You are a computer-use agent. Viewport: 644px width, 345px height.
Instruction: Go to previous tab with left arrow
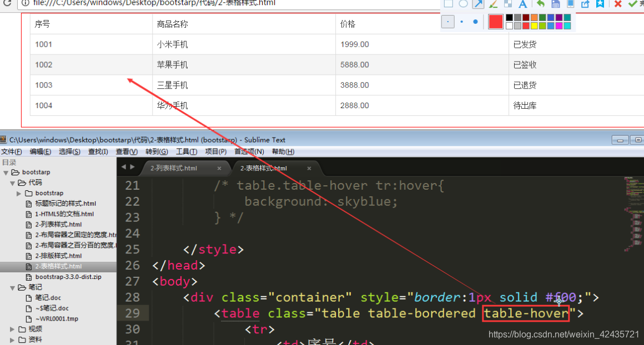[124, 166]
